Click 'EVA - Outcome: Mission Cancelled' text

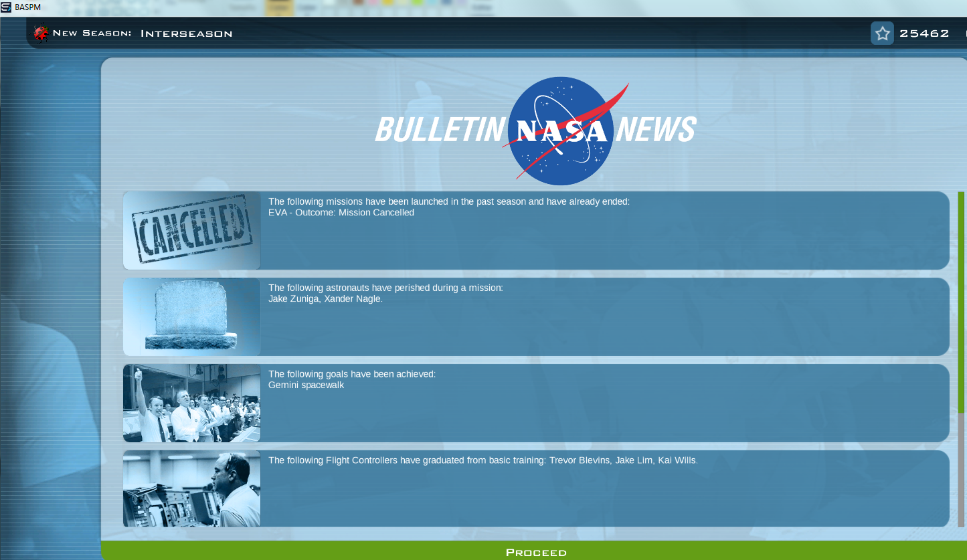[x=341, y=213]
